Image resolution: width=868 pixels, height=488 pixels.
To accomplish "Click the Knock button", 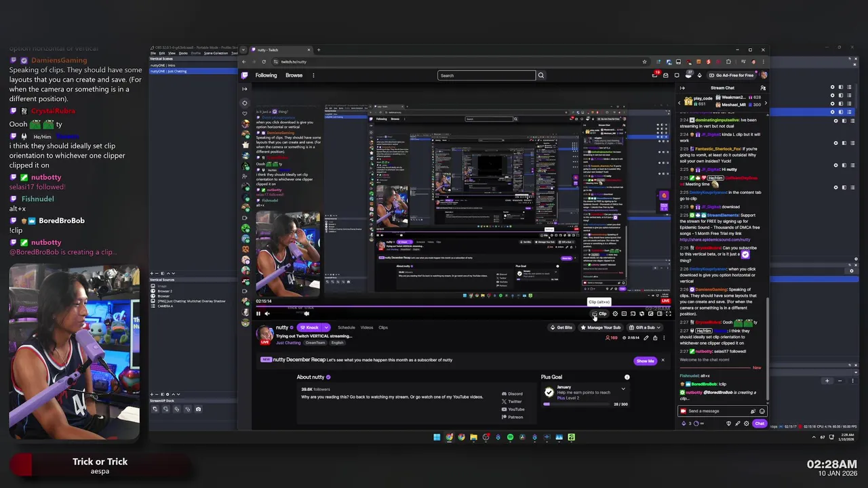I will 309,327.
